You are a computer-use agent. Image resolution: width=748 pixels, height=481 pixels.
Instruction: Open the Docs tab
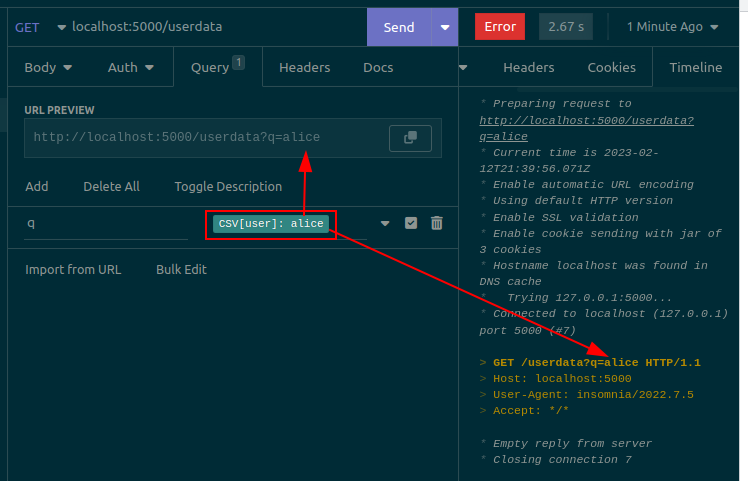click(x=378, y=67)
